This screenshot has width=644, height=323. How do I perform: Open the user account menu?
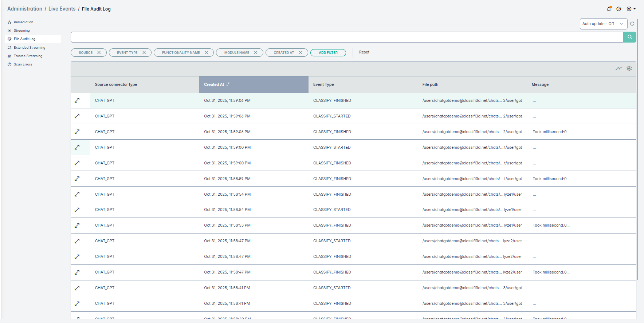point(631,9)
